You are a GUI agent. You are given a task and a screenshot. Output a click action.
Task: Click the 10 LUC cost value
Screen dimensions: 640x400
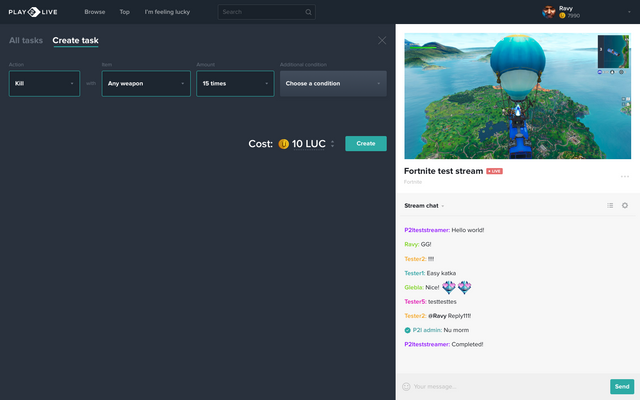tap(309, 144)
